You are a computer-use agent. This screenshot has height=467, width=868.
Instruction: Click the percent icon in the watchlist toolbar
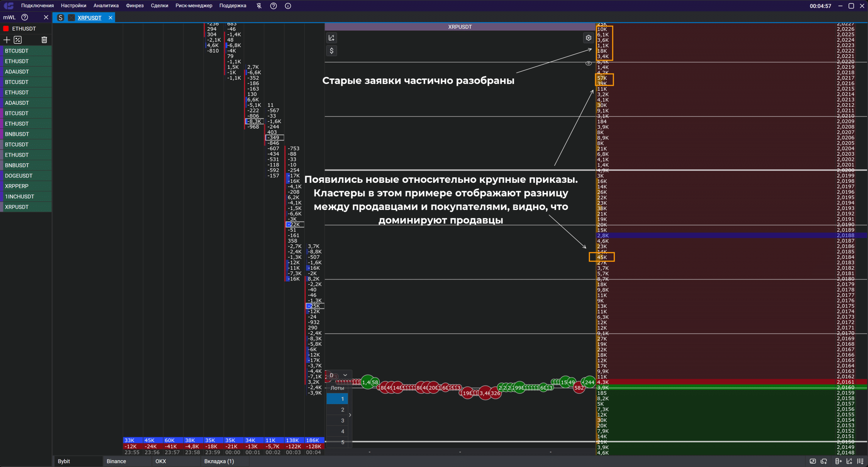tap(17, 40)
